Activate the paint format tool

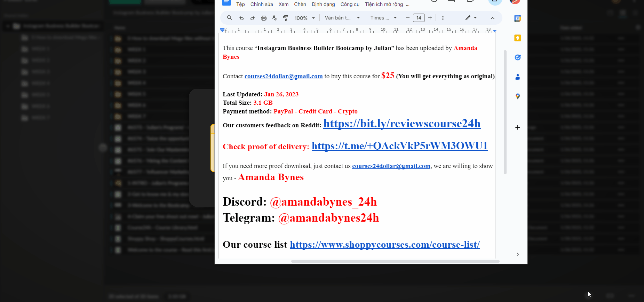coord(286,18)
